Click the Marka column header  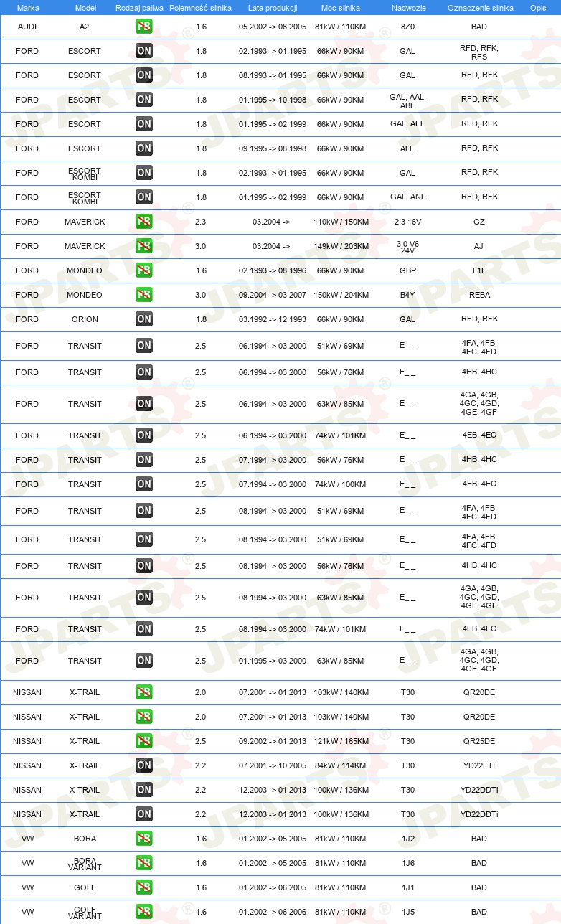[27, 8]
